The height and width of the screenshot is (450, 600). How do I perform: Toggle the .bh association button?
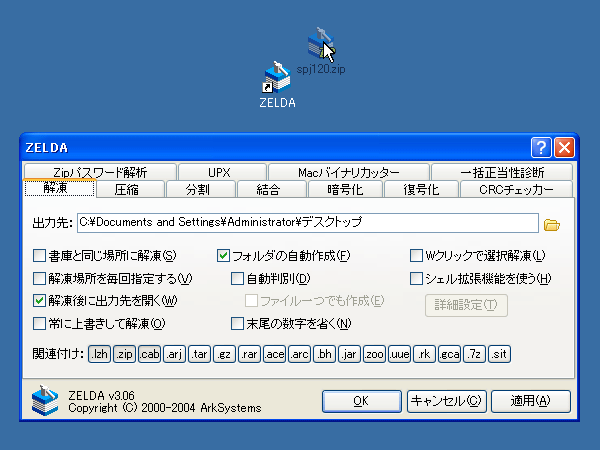tap(324, 354)
